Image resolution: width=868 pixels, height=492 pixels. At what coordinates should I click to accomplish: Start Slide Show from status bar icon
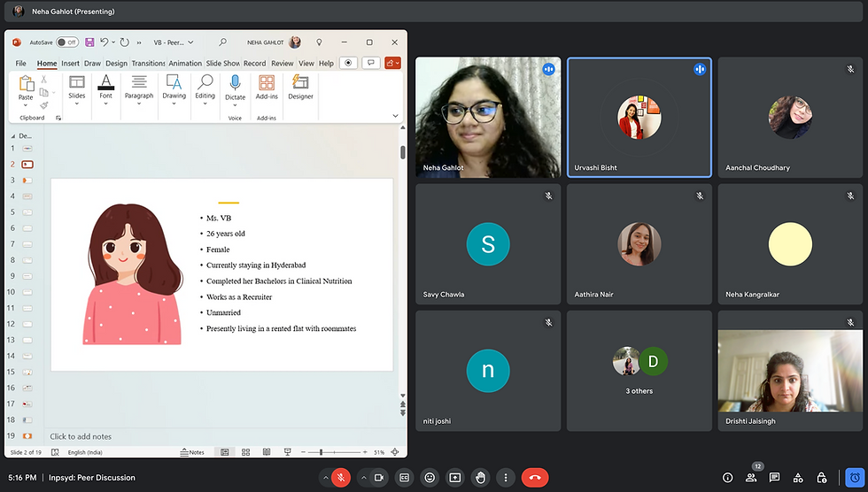pos(287,452)
